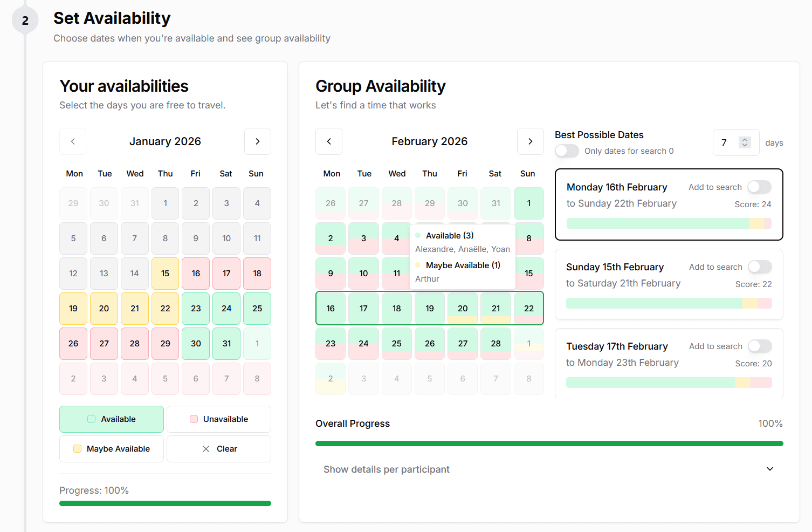Select January 23rd in your availabilities calendar
The height and width of the screenshot is (532, 812).
click(x=196, y=308)
